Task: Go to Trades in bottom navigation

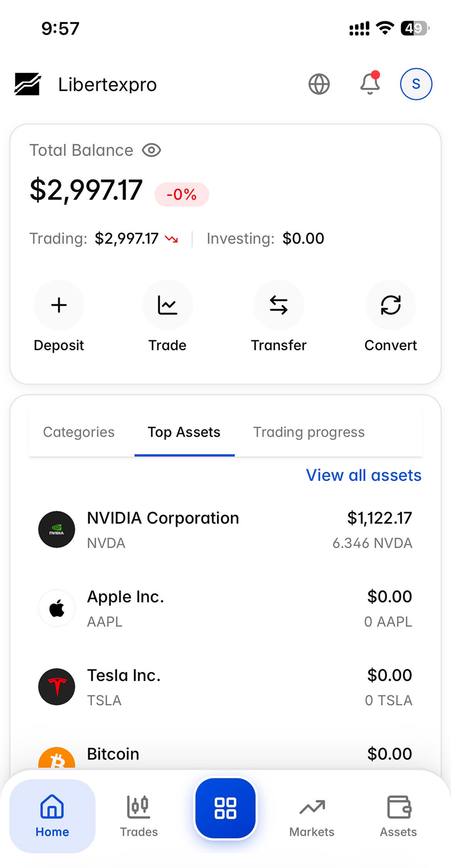Action: (x=139, y=816)
